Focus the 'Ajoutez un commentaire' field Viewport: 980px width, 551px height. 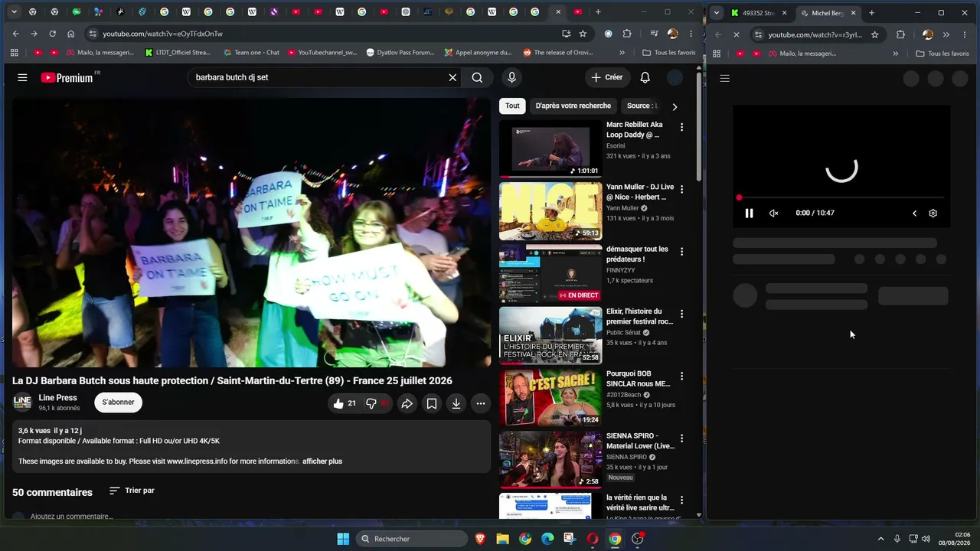click(72, 517)
